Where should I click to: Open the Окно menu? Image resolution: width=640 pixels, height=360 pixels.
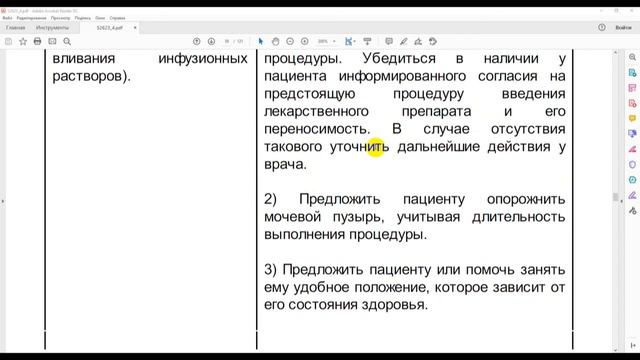100,18
